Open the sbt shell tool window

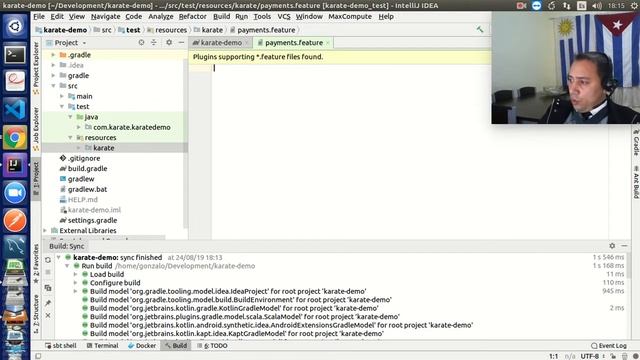61,346
